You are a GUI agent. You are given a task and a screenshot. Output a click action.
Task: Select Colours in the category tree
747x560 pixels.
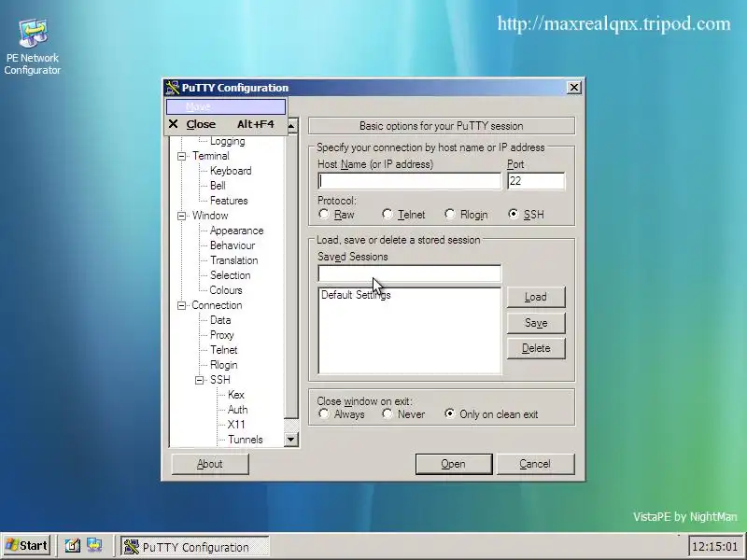coord(226,290)
